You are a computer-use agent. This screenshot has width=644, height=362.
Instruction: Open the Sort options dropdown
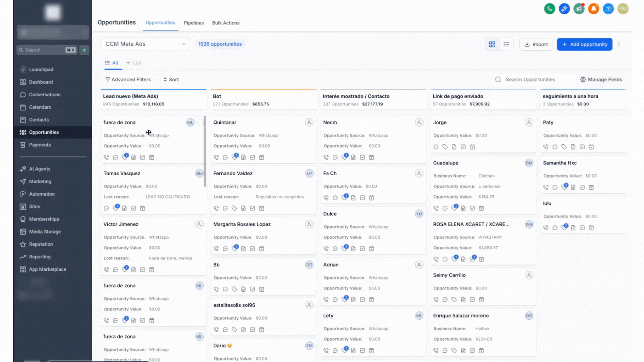coord(171,79)
